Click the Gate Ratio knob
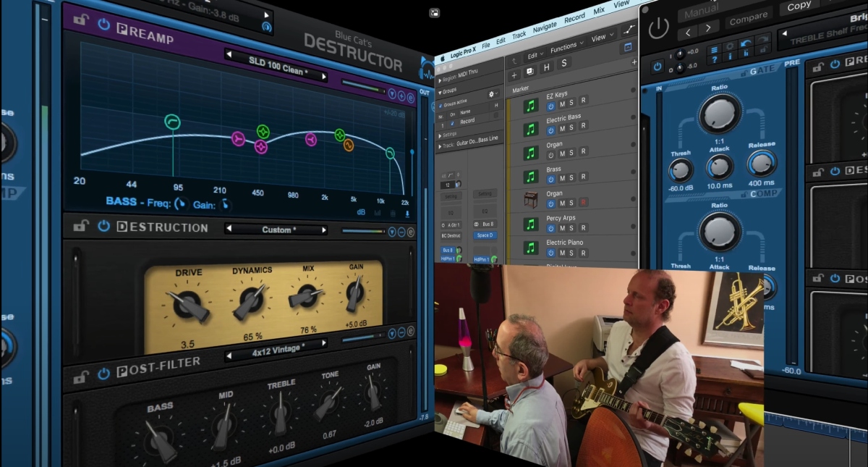 pos(719,113)
